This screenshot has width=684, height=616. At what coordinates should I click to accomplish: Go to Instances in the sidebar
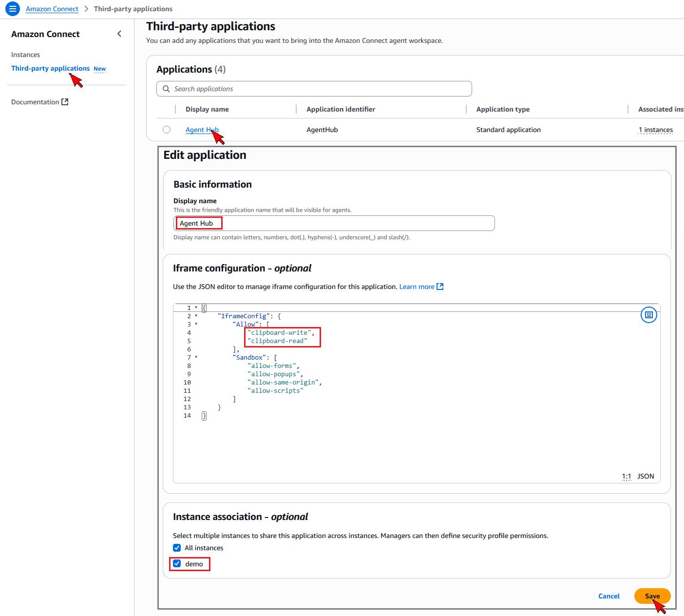[x=25, y=55]
